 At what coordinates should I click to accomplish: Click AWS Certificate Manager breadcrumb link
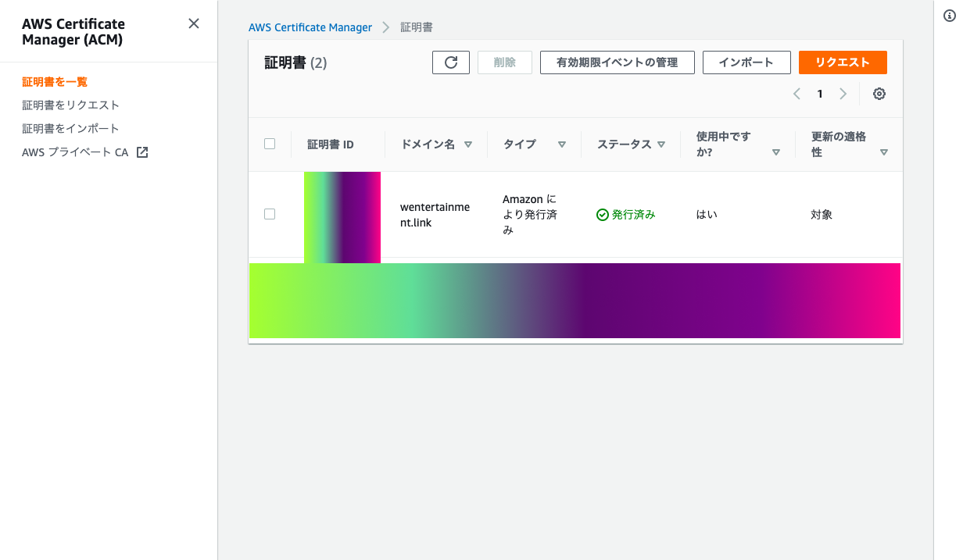pyautogui.click(x=310, y=27)
